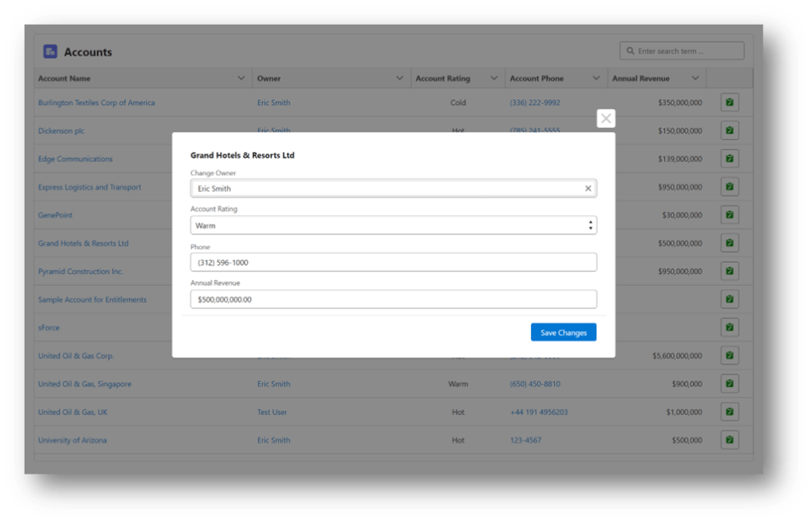This screenshot has width=812, height=523.
Task: Open sForce account link
Action: [48, 328]
